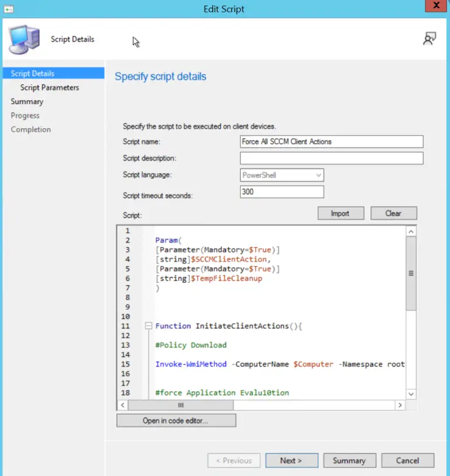Click the script vertical scrollbar down arrow

pos(411,394)
